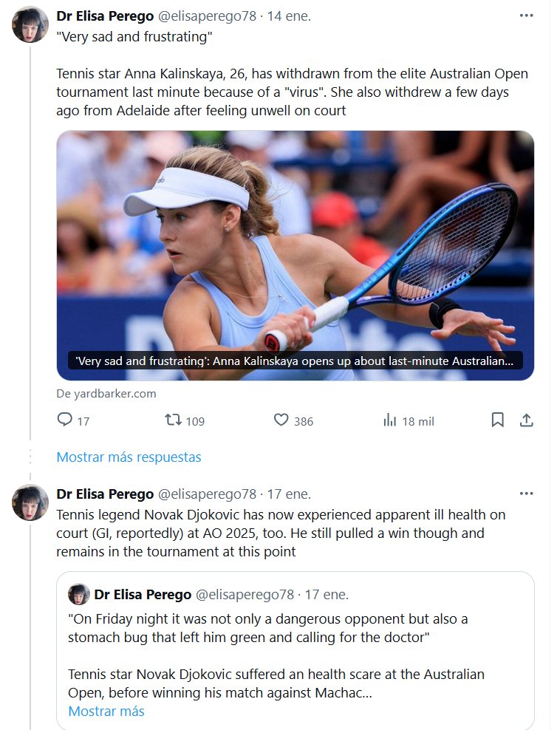Image resolution: width=560 pixels, height=730 pixels.
Task: Open profile avatar on the Djokovic tweet
Action: click(30, 503)
